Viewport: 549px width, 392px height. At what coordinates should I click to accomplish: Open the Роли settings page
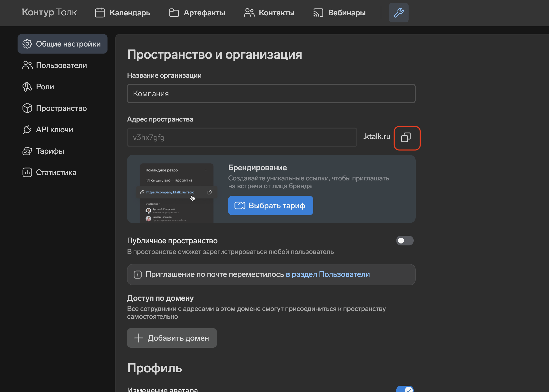pyautogui.click(x=62, y=87)
